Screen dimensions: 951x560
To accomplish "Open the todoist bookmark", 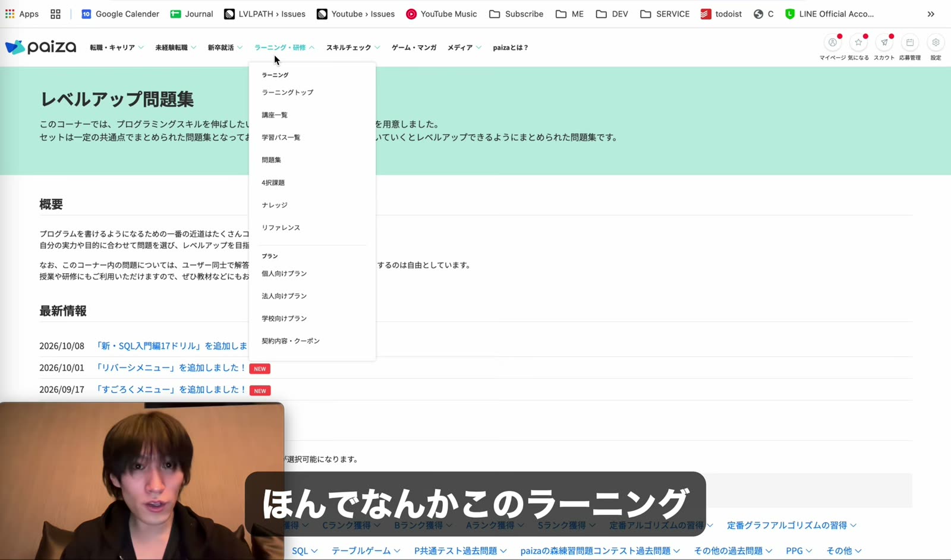I will (721, 14).
